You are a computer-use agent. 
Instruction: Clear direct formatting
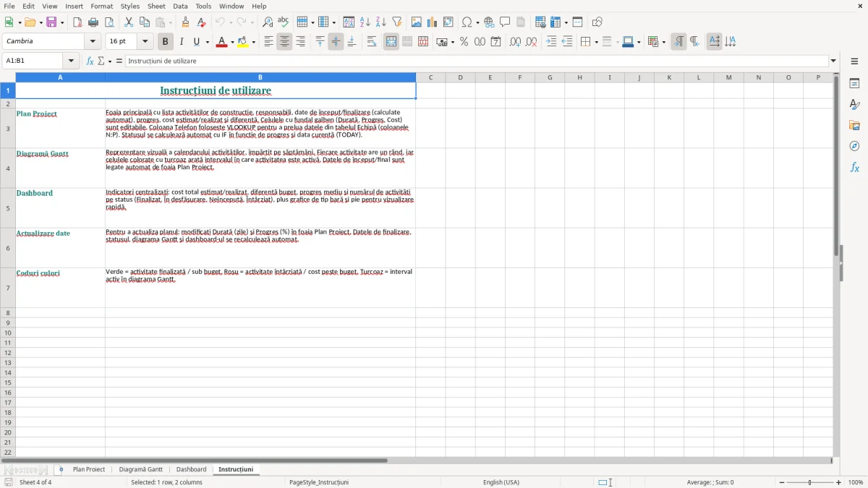[201, 22]
